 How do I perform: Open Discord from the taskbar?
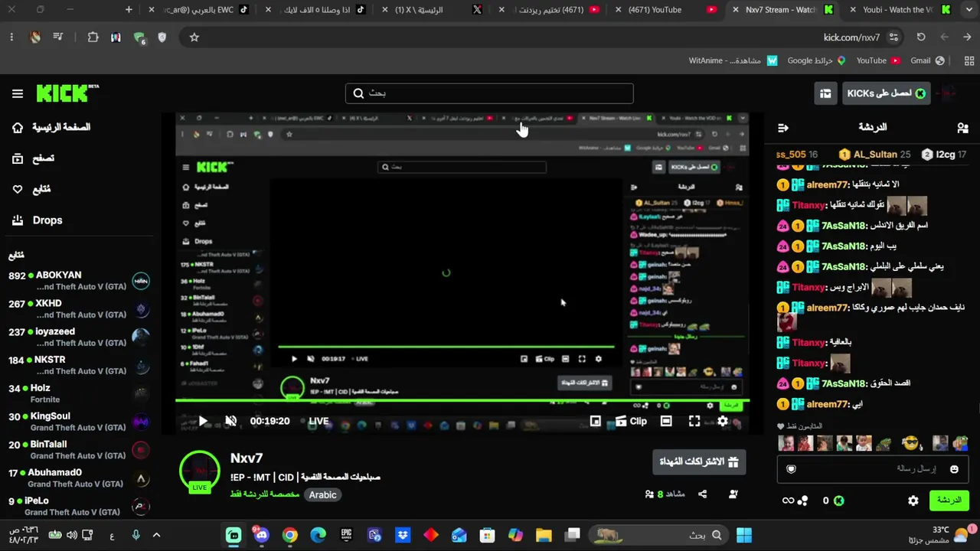pyautogui.click(x=262, y=535)
